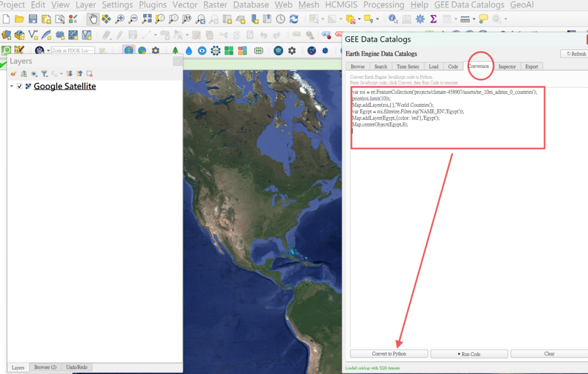Switch to the Inspector tab

[506, 67]
